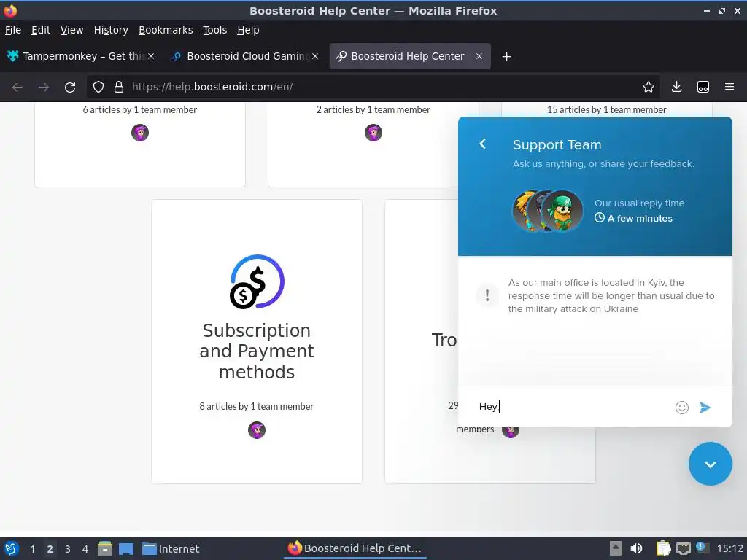
Task: Click the support team avatars
Action: tap(547, 211)
